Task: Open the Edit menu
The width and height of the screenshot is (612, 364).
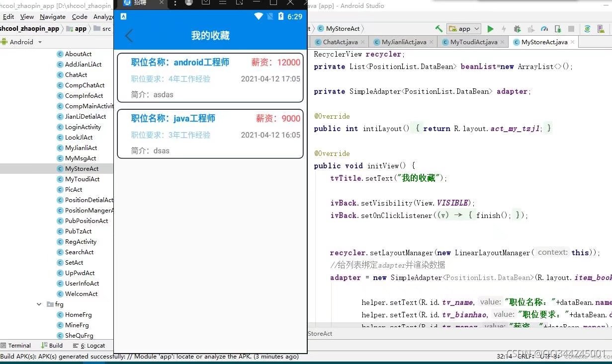Action: tap(8, 16)
